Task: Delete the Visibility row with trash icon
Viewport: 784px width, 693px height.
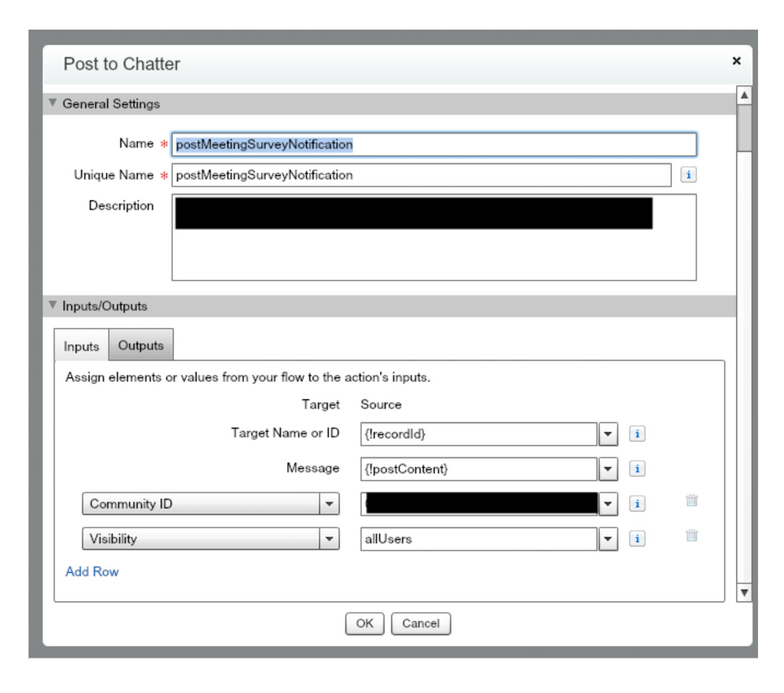Action: (x=692, y=535)
